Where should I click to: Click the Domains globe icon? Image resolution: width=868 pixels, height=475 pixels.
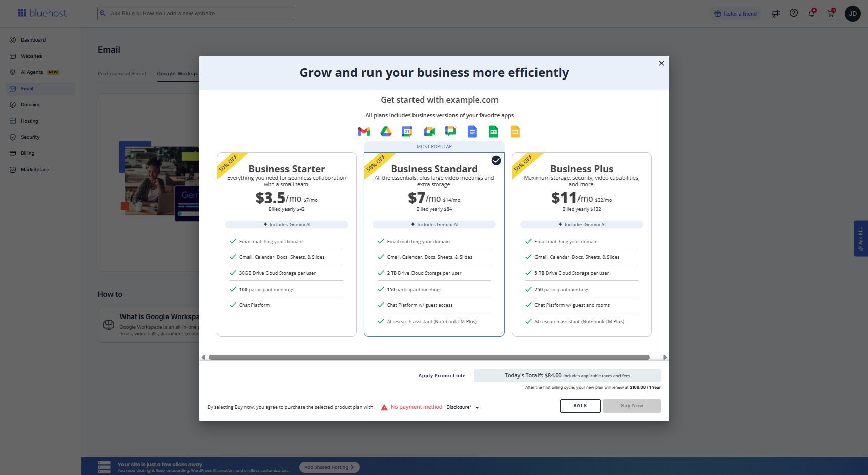point(13,105)
